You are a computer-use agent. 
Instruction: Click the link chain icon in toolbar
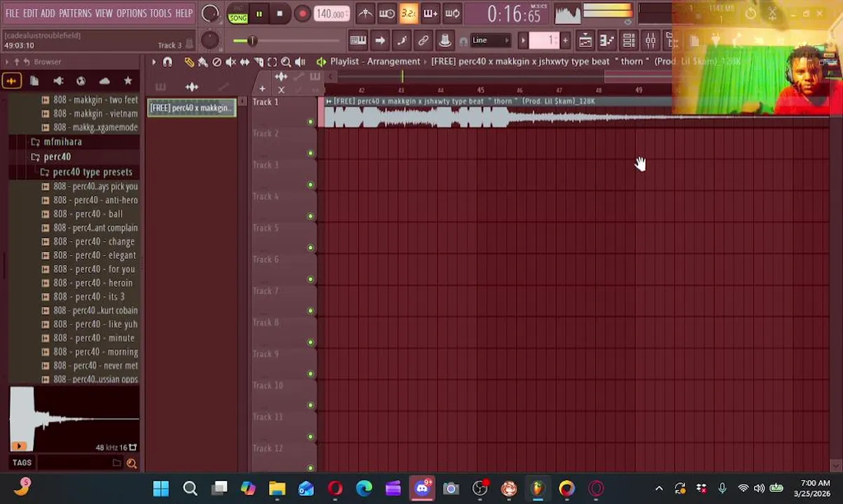pyautogui.click(x=423, y=41)
